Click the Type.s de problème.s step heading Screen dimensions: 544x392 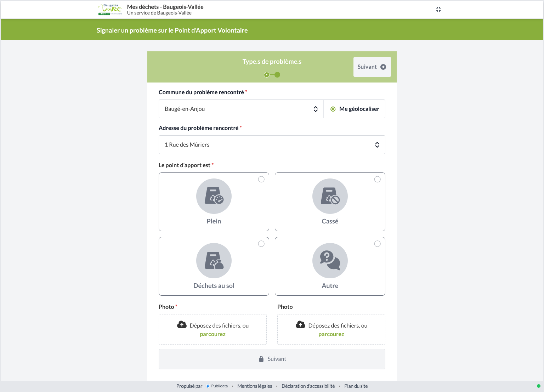pos(272,62)
